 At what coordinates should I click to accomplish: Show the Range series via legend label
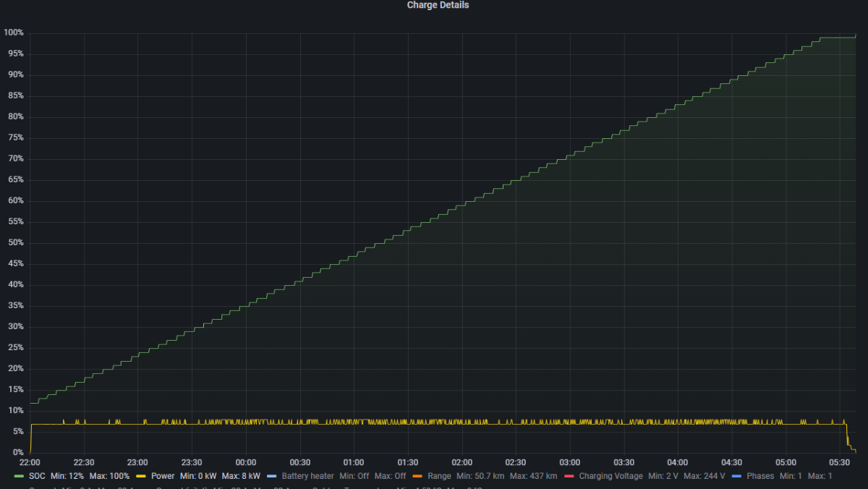(x=439, y=476)
